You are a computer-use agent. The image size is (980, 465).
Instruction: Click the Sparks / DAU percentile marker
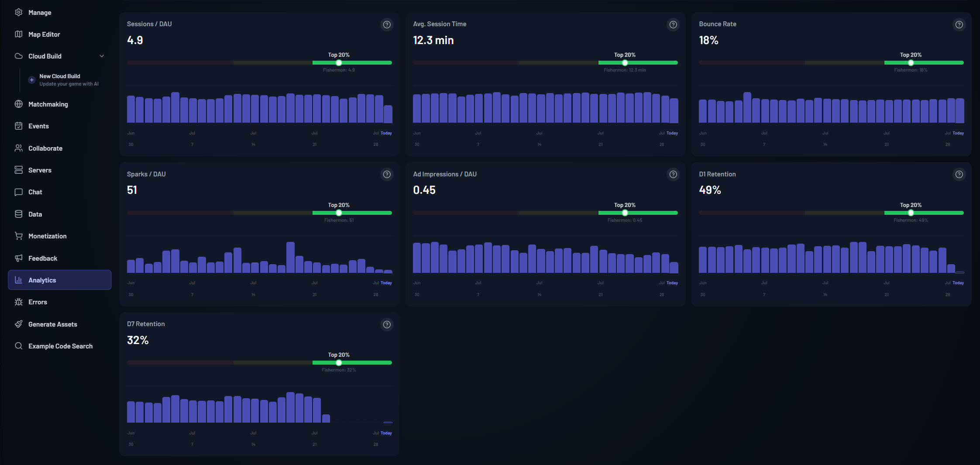(x=339, y=213)
